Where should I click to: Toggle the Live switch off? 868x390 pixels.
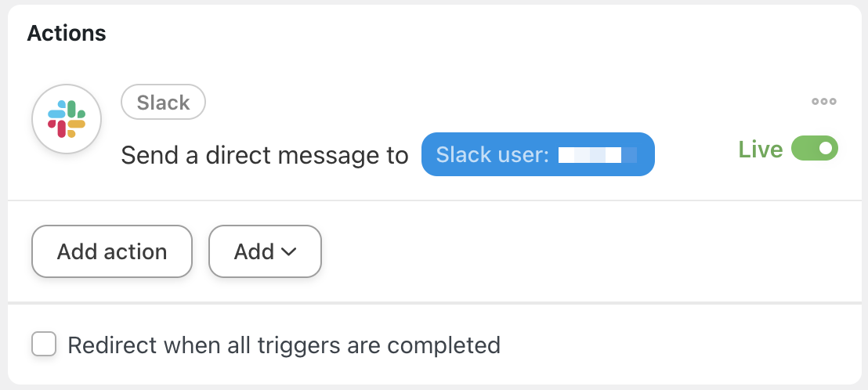[x=815, y=149]
